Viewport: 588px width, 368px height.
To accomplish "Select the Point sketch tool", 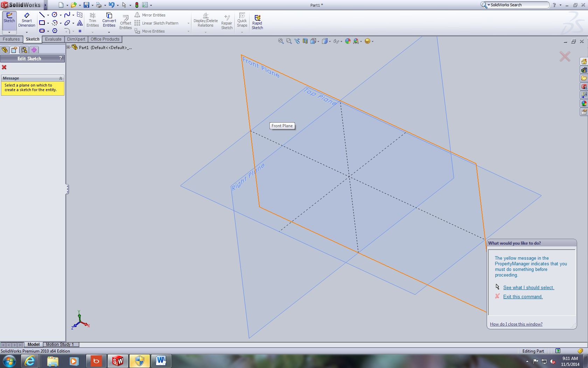I will click(x=80, y=31).
